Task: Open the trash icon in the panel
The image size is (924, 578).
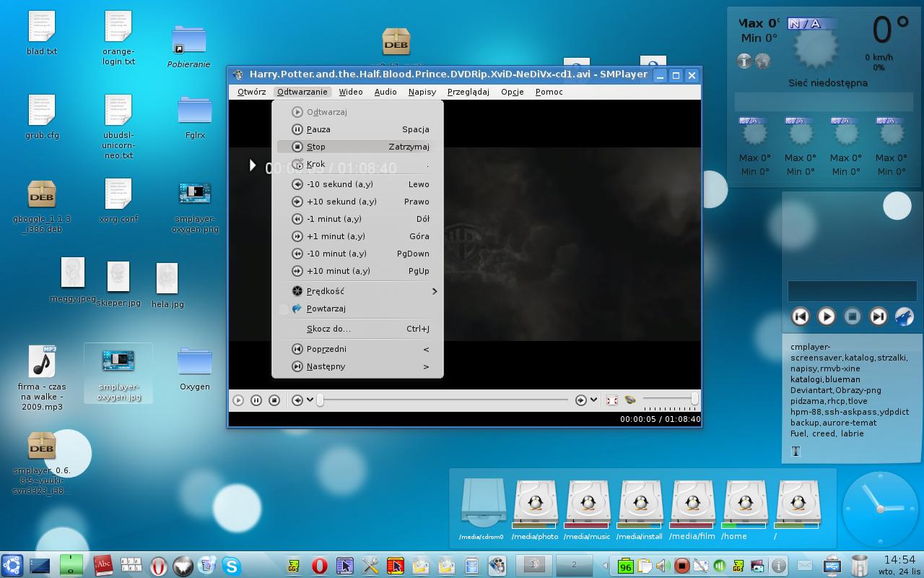Action: tap(860, 566)
